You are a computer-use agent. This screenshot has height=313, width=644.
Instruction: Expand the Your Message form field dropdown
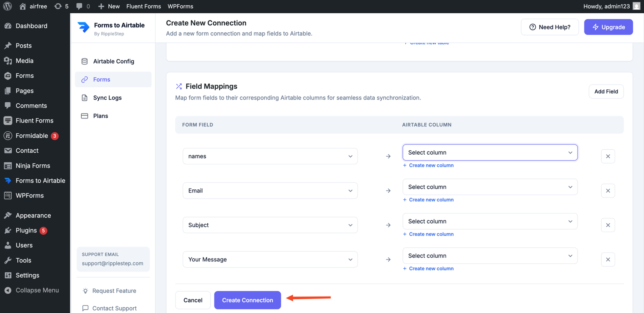[270, 259]
